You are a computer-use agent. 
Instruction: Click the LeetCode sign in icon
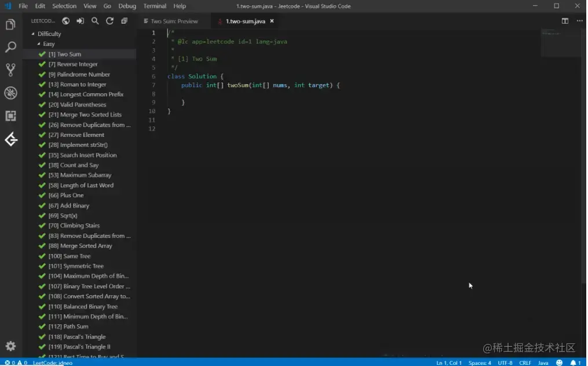point(81,21)
